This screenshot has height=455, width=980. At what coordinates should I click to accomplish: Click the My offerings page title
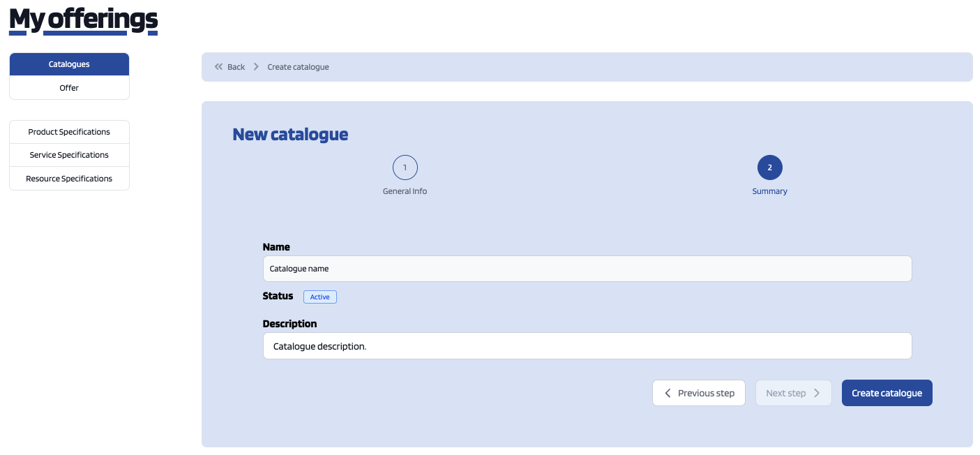click(x=83, y=20)
